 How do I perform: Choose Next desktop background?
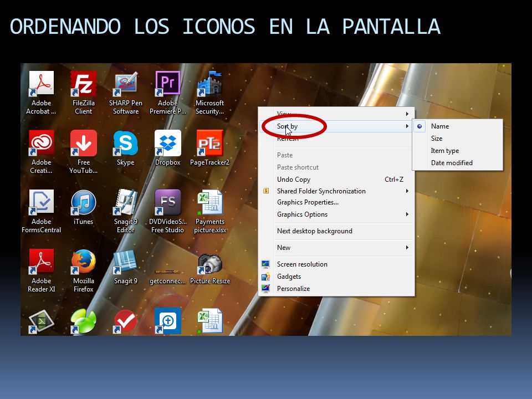pyautogui.click(x=336, y=231)
